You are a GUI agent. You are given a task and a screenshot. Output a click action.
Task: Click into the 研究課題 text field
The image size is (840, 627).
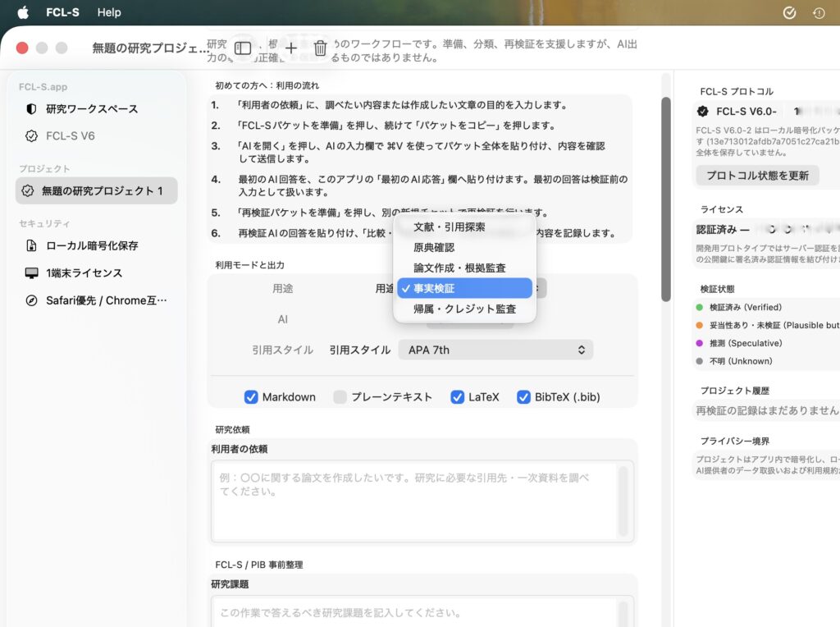[x=422, y=611]
